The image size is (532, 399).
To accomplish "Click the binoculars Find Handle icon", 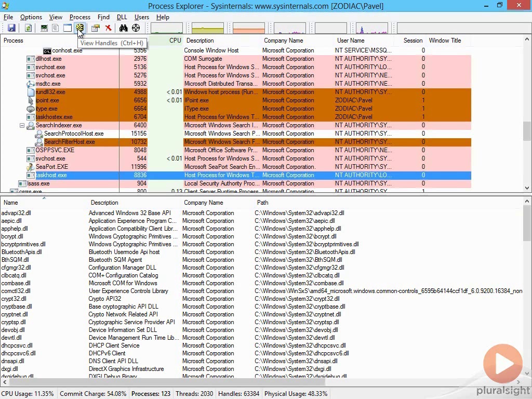I will pyautogui.click(x=124, y=28).
